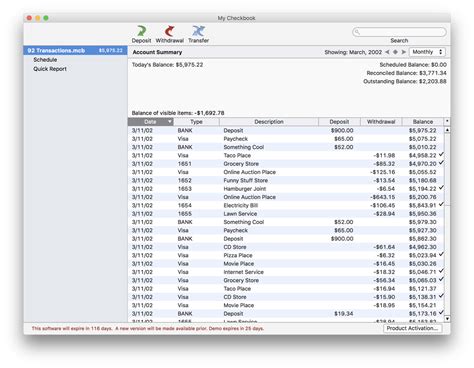Click the search magnifier icon
Image resolution: width=474 pixels, height=368 pixels.
pos(357,32)
